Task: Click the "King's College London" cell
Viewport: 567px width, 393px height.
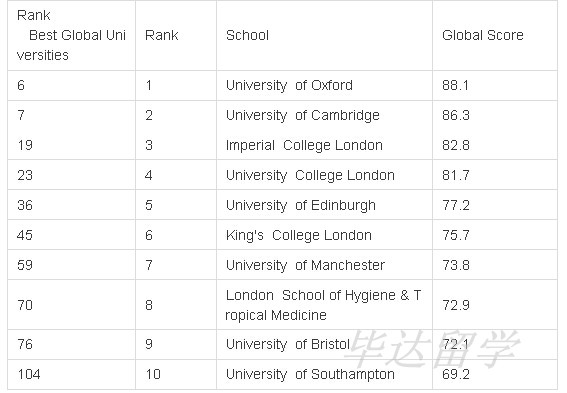Action: (299, 235)
